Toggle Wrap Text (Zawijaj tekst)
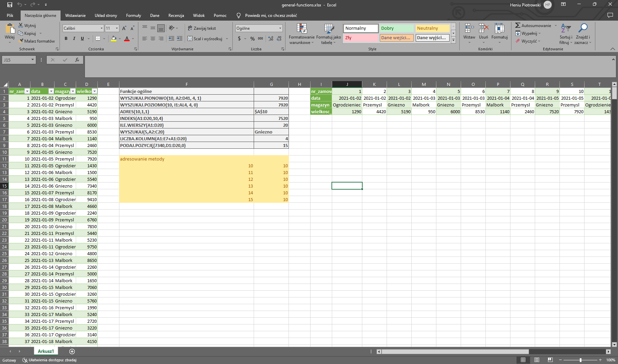This screenshot has width=618, height=364. click(x=202, y=28)
